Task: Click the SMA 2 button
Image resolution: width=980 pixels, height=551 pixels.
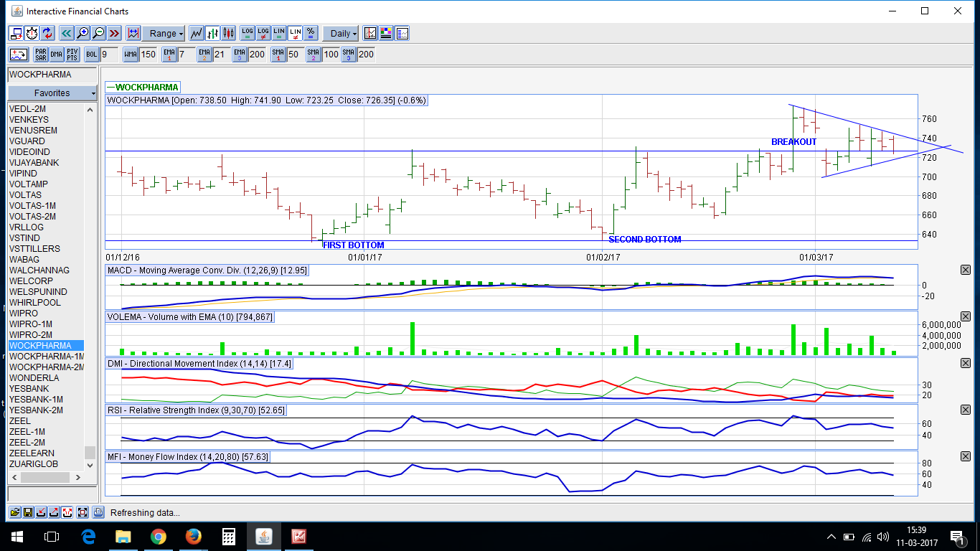Action: (x=313, y=54)
